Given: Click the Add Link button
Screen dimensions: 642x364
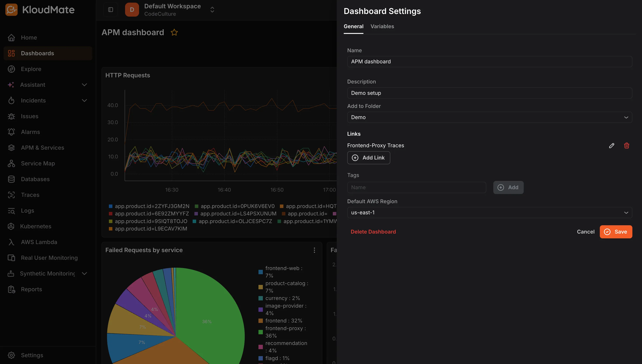Looking at the screenshot, I should [x=368, y=158].
